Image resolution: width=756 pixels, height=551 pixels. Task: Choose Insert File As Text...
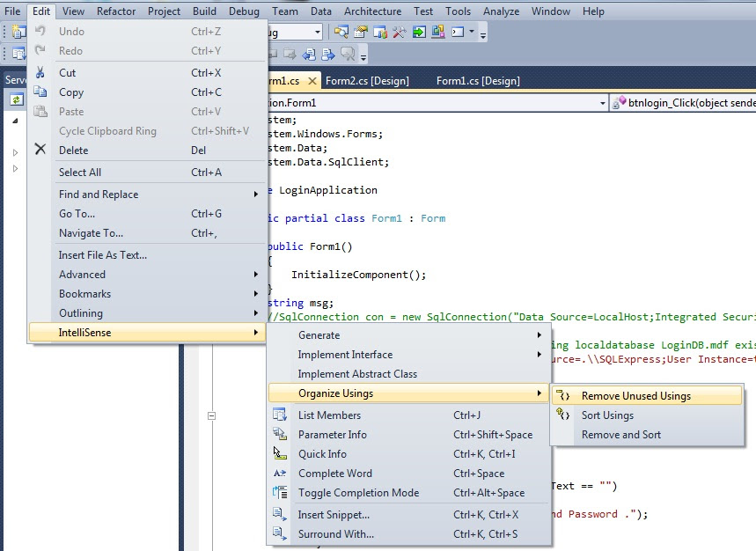click(x=147, y=255)
